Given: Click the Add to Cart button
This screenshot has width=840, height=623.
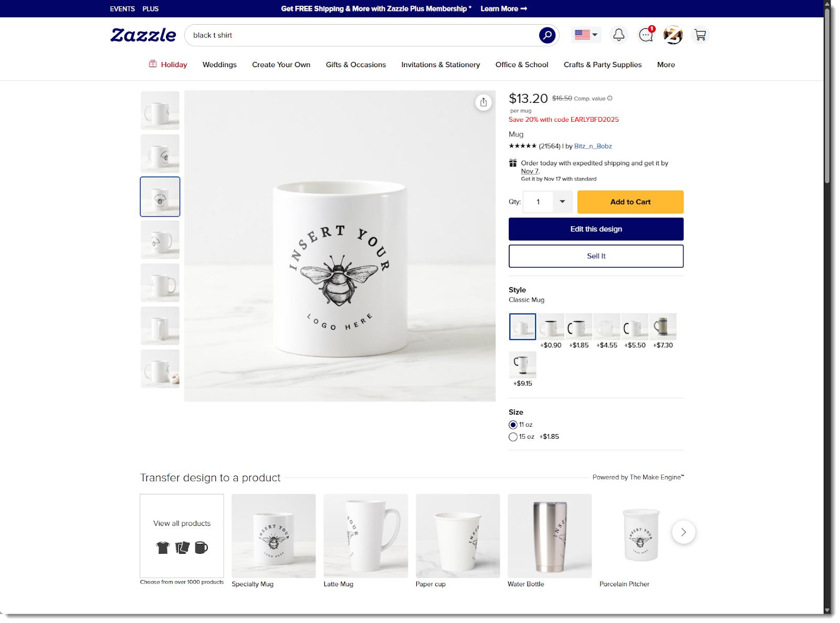Looking at the screenshot, I should (x=631, y=202).
